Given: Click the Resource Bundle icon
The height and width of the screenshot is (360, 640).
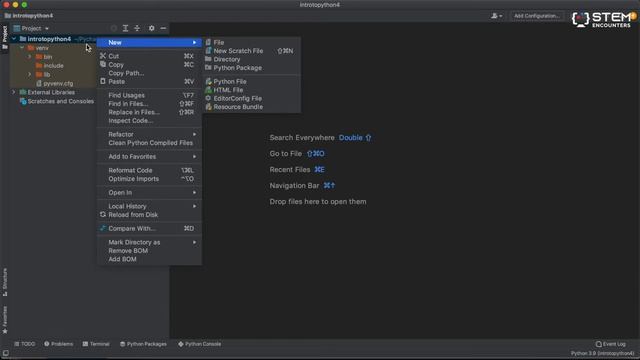Looking at the screenshot, I should (209, 107).
